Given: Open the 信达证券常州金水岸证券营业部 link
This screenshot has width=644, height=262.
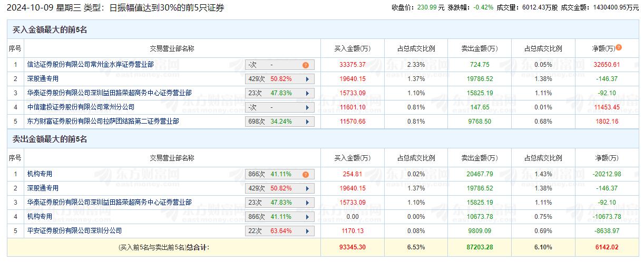Looking at the screenshot, I should pos(90,65).
